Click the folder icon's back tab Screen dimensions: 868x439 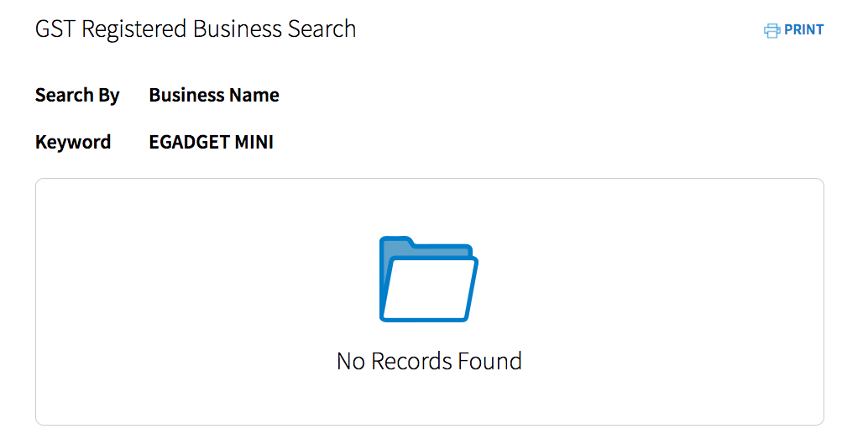click(397, 243)
